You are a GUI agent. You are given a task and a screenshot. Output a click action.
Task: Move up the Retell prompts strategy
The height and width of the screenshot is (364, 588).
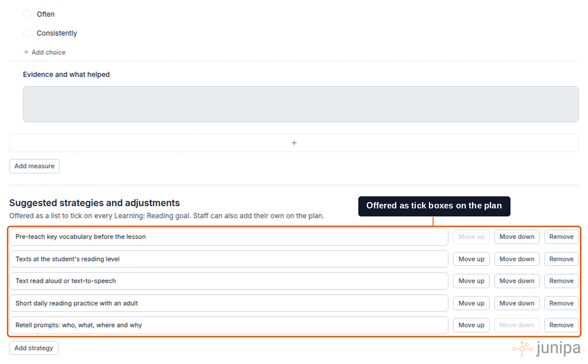click(x=471, y=326)
